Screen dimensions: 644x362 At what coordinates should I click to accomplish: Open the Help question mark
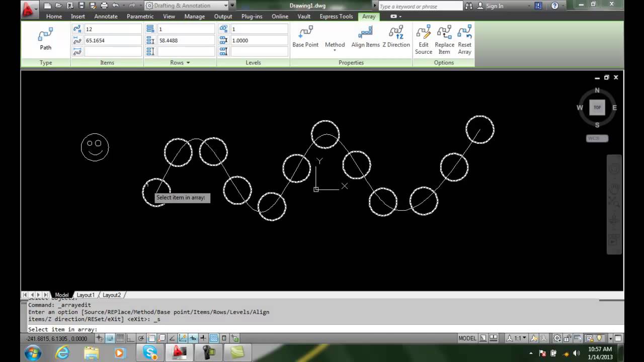[x=554, y=6]
